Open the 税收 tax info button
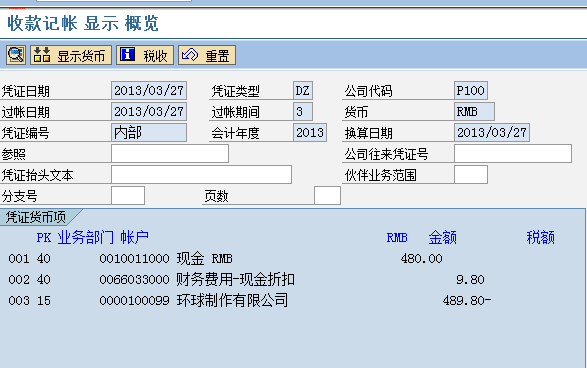This screenshot has width=587, height=368. coord(145,55)
